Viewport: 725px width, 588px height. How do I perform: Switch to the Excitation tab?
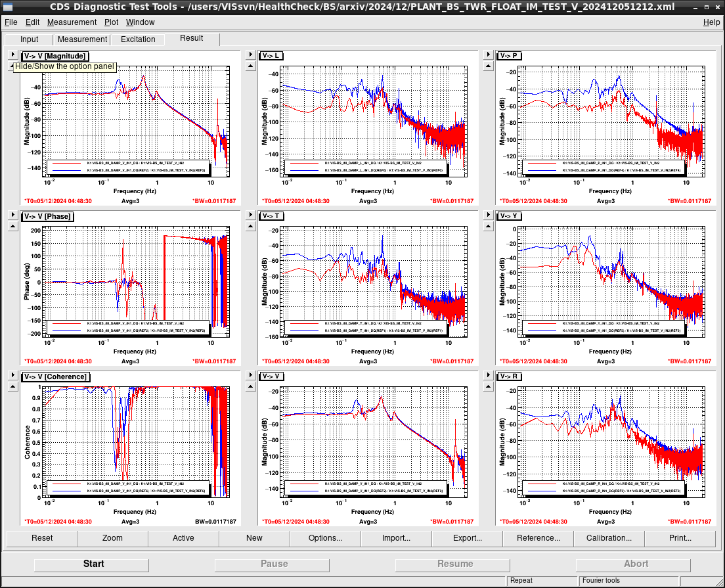tap(138, 39)
